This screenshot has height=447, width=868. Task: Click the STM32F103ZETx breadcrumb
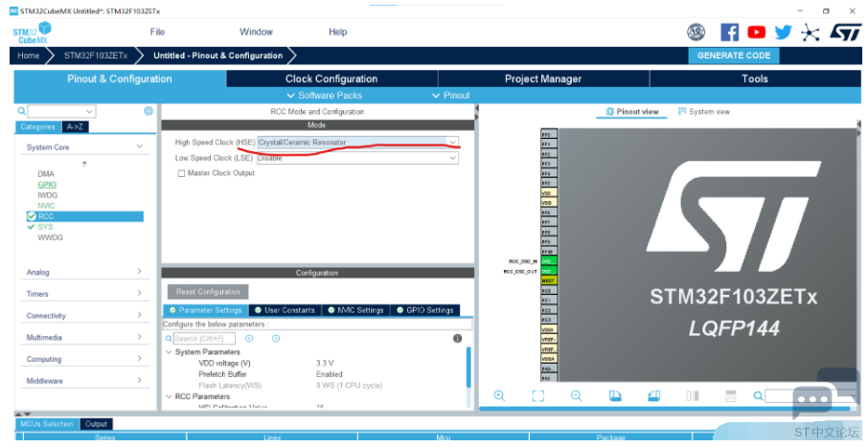[95, 56]
